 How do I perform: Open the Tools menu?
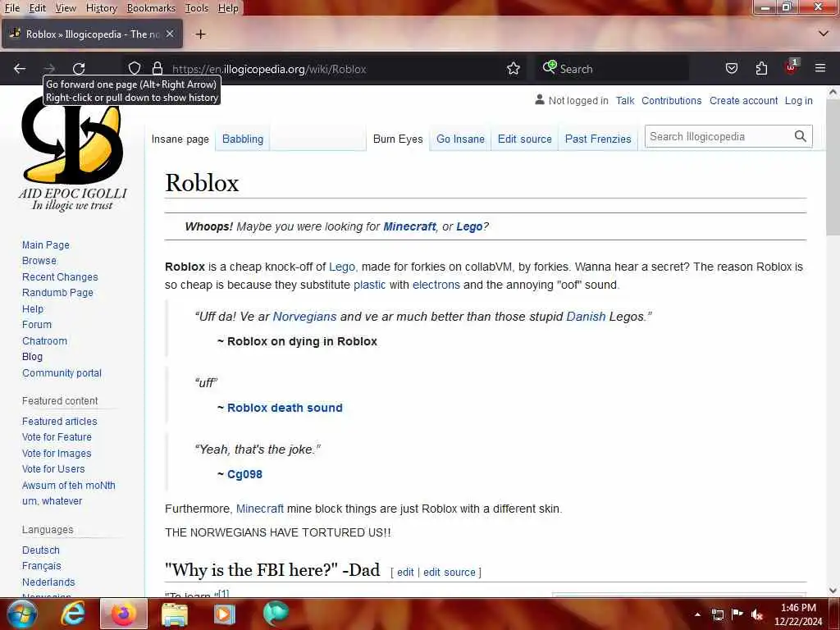[x=197, y=8]
